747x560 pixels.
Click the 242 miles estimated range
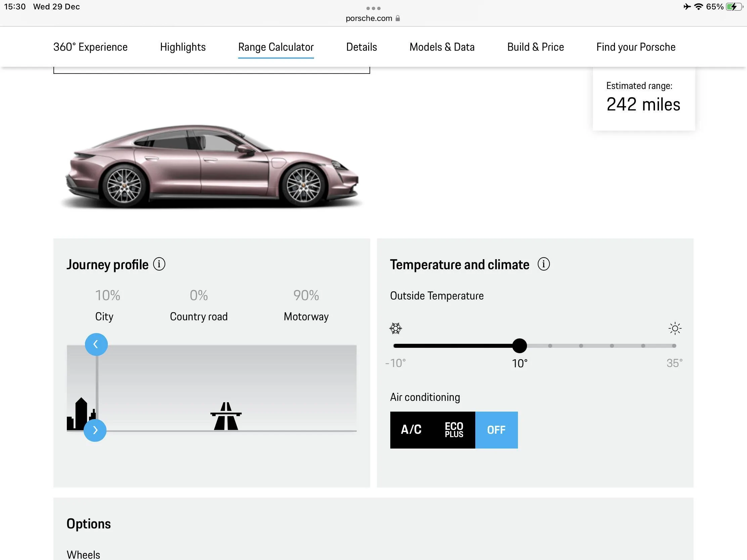tap(643, 104)
